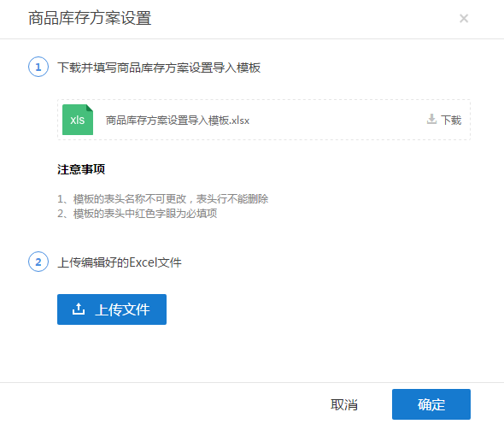Screen dimensions: 504x424
Task: Click the download arrow icon beside 下载
Action: pos(431,119)
